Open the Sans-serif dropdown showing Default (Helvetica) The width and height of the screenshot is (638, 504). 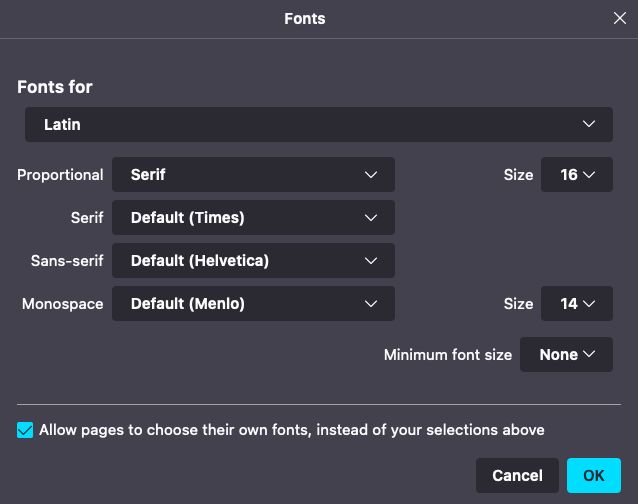(253, 261)
